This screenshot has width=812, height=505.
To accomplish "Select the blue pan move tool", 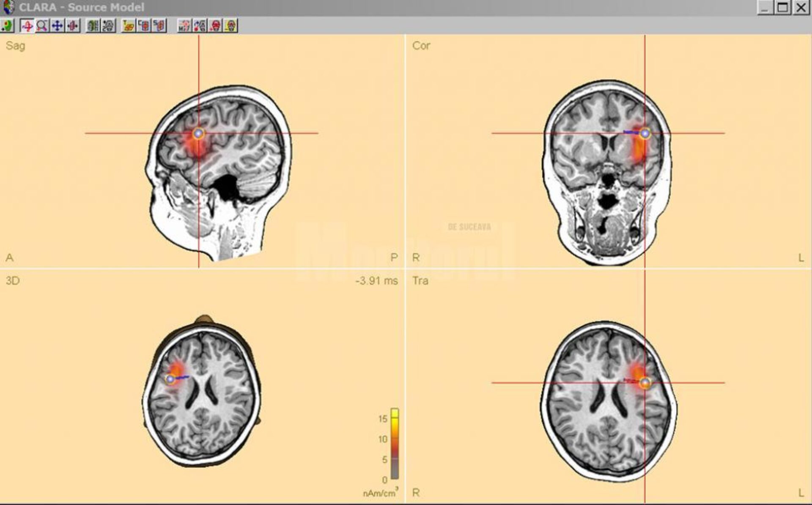I will [57, 26].
